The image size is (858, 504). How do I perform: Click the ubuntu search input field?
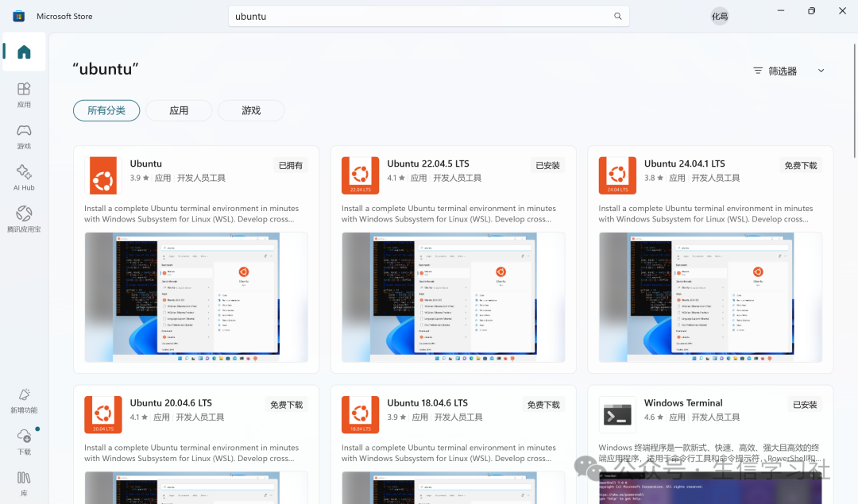[428, 17]
